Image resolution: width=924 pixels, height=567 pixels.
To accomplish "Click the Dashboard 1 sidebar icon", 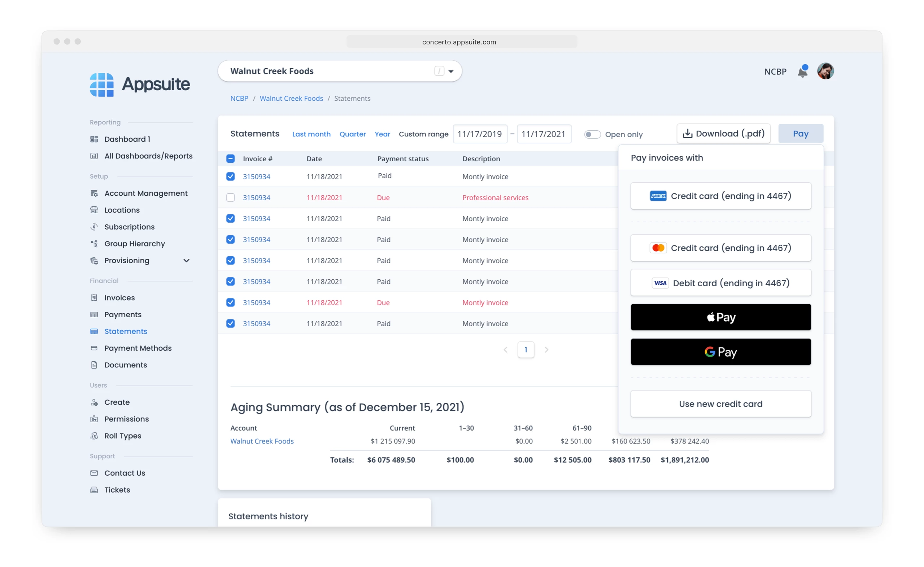I will [x=94, y=139].
